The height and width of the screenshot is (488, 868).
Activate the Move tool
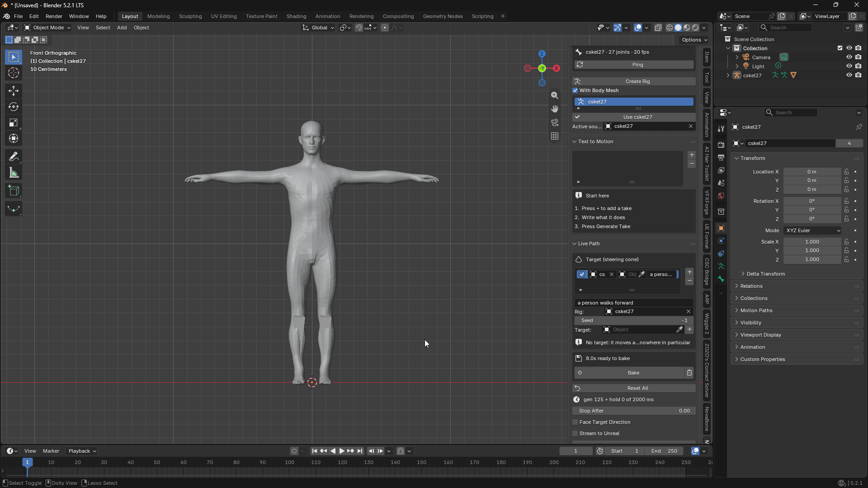(x=14, y=91)
